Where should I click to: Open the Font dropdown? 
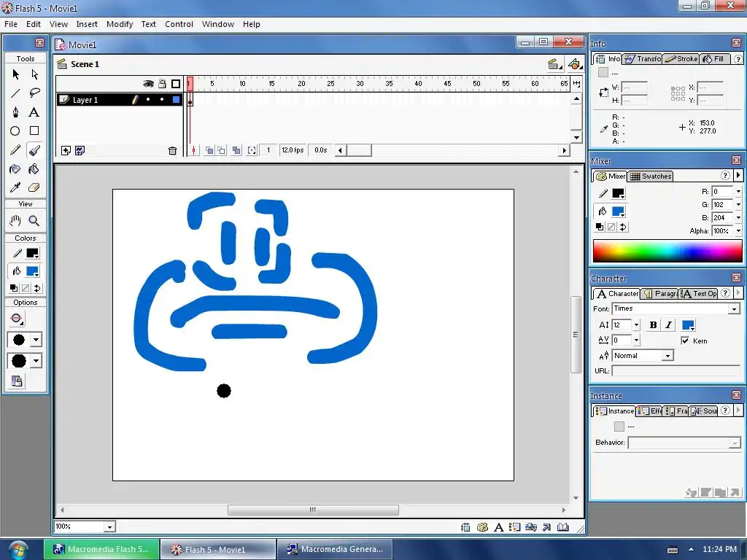734,309
